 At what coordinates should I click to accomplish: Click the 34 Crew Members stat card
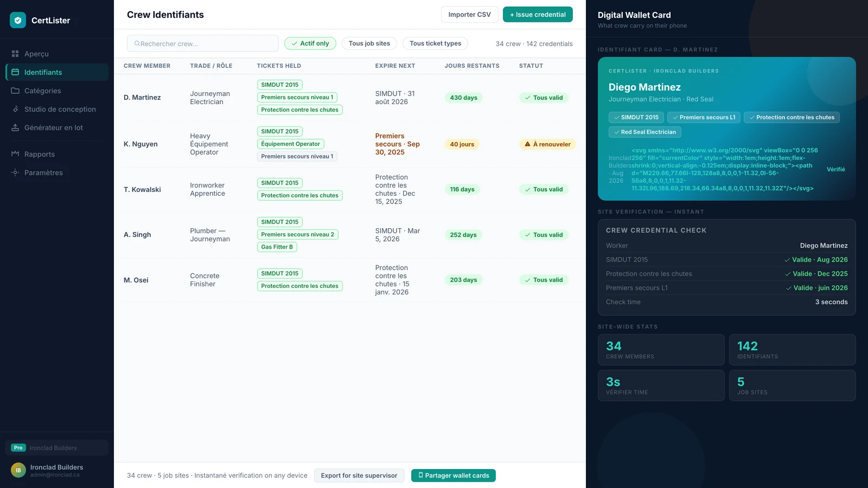coord(661,350)
